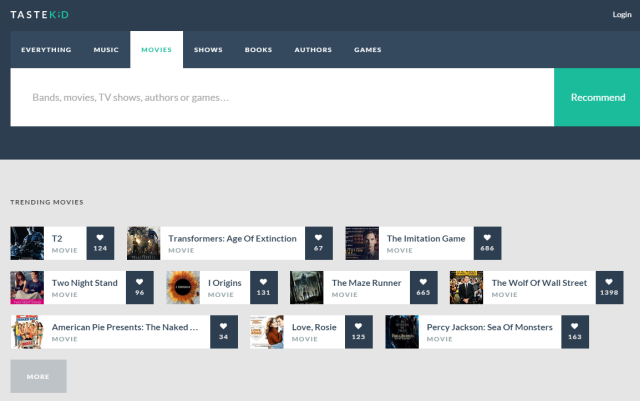Open the T2 movie title
640x401 pixels.
point(57,238)
